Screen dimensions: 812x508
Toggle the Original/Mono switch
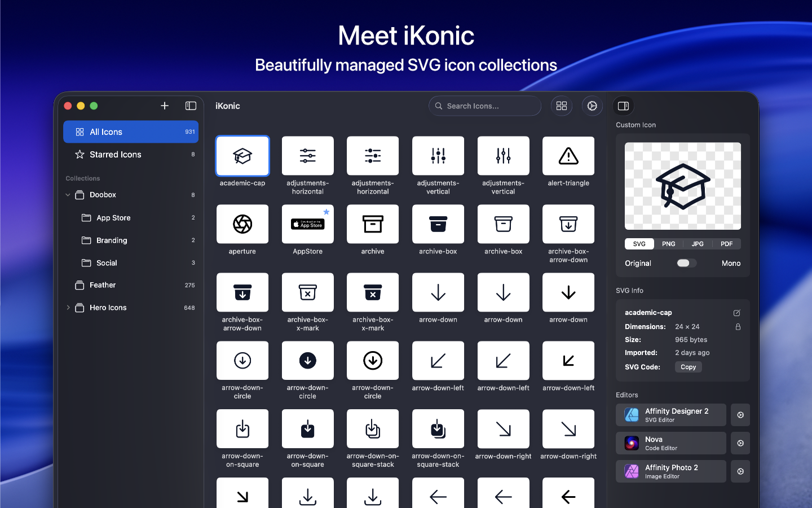[687, 263]
